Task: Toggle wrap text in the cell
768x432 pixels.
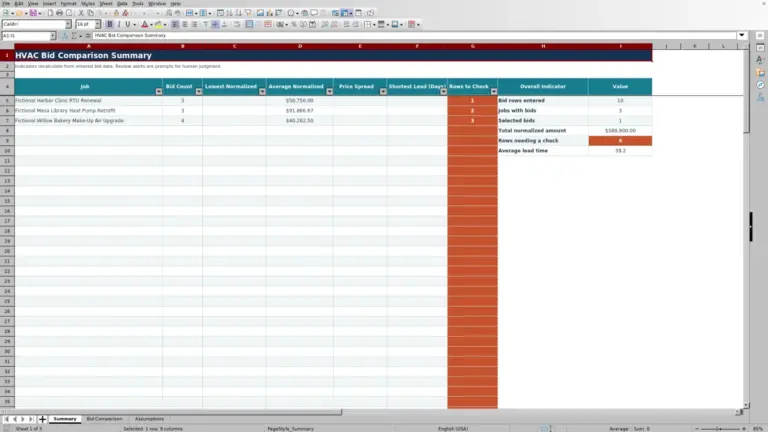Action: click(237, 24)
